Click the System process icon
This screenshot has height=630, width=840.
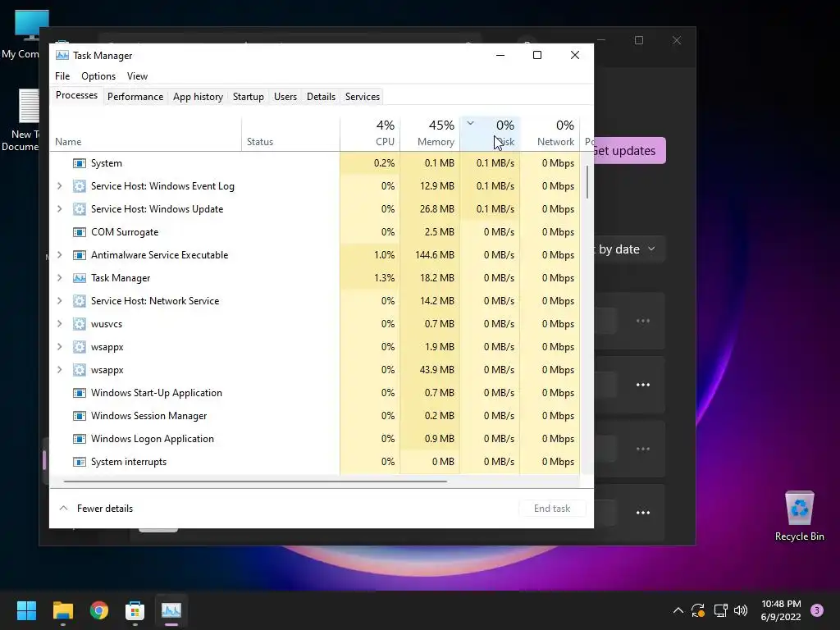coord(80,163)
